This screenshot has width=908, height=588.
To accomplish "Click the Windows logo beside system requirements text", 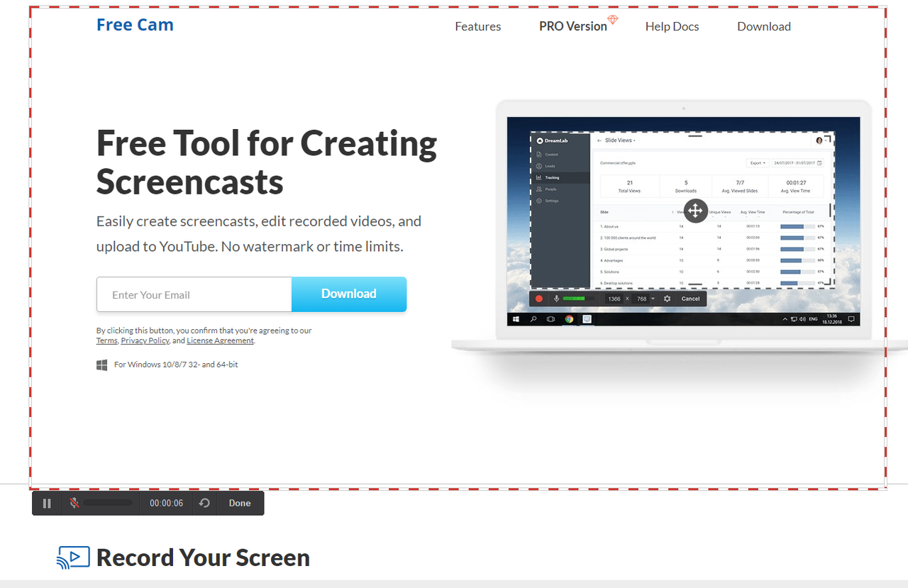I will point(101,365).
